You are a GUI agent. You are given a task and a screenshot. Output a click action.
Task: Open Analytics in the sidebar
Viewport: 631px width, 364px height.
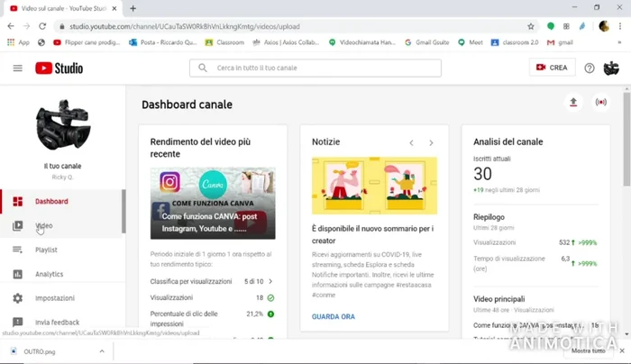[61, 274]
